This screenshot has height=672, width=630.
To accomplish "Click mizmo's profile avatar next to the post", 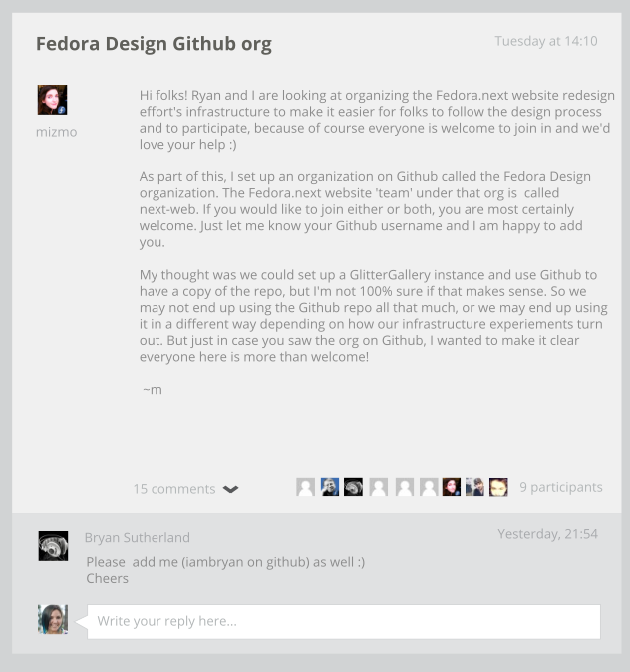I will click(x=52, y=100).
